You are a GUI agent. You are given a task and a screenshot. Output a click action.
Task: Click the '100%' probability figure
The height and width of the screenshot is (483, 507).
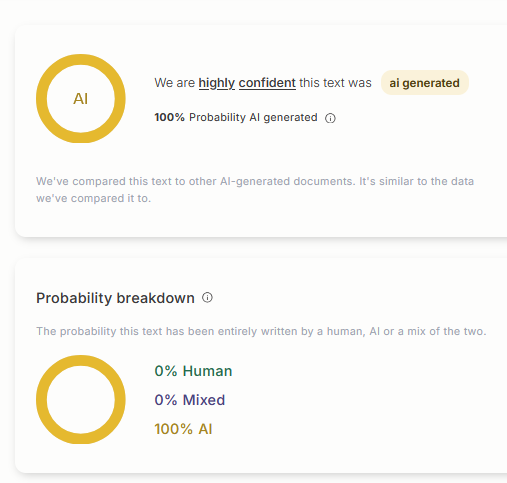click(x=169, y=117)
